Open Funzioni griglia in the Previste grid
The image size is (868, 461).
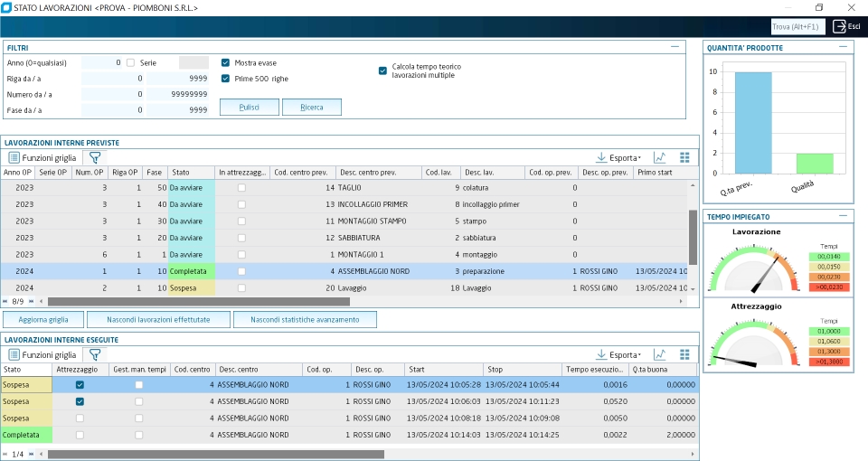pyautogui.click(x=42, y=157)
